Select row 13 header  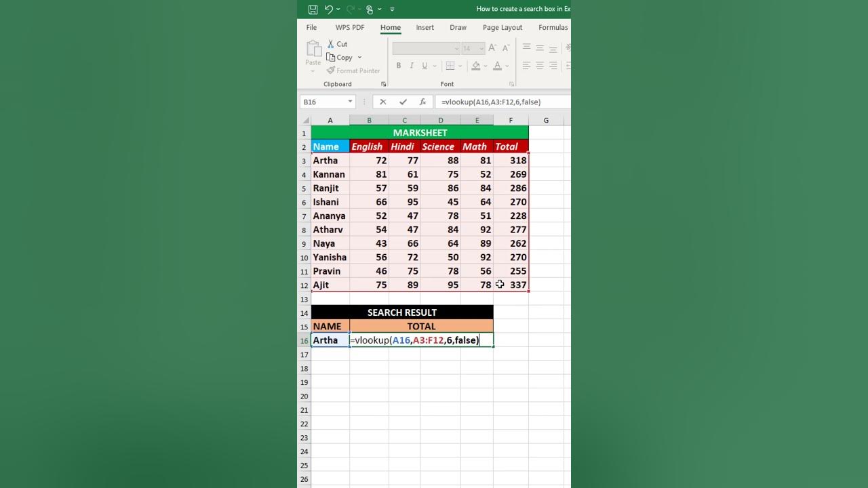click(x=304, y=299)
